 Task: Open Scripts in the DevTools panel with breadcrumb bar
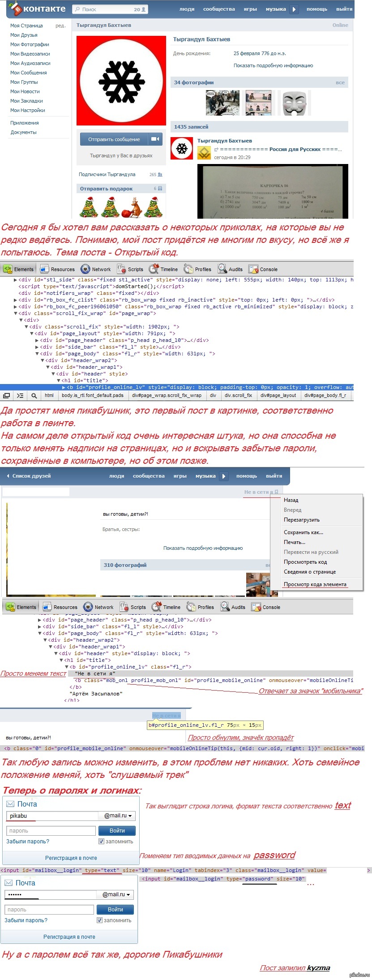coord(130,269)
